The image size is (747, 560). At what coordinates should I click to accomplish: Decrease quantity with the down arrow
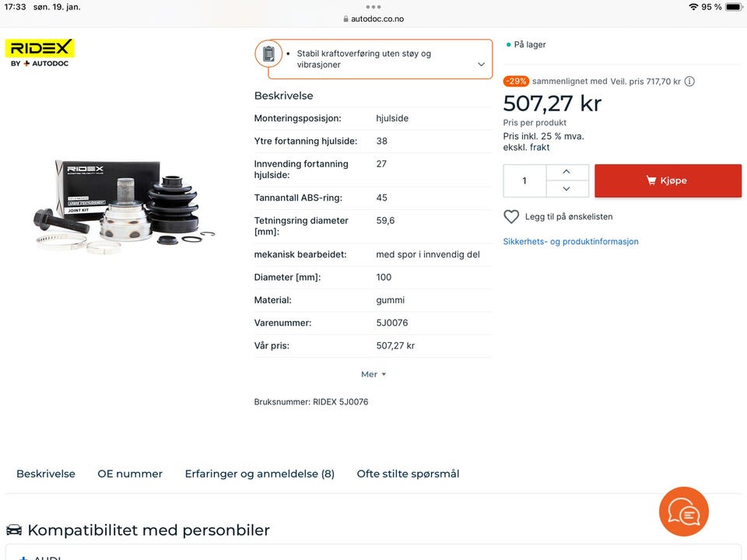566,188
